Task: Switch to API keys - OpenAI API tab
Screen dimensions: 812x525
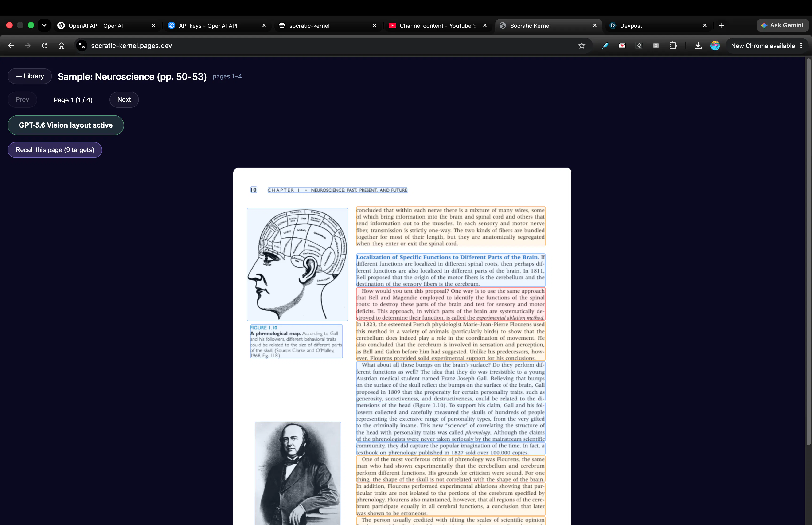Action: (217, 26)
